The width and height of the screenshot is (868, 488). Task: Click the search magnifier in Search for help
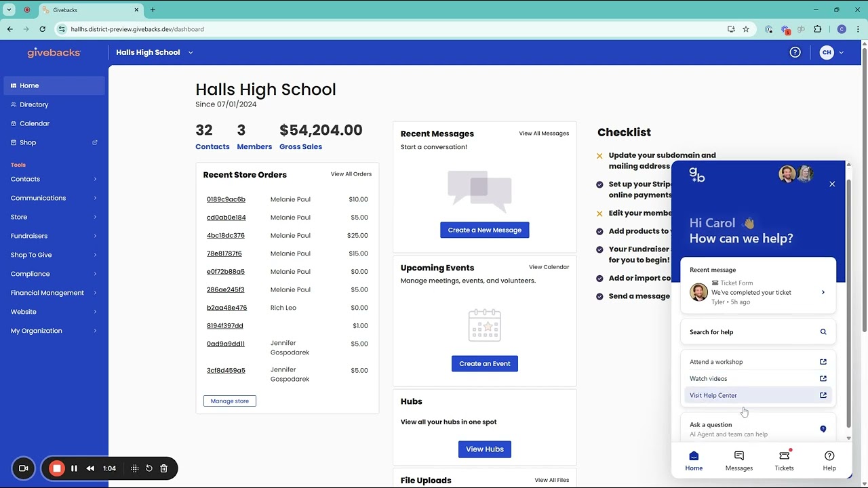click(x=823, y=332)
